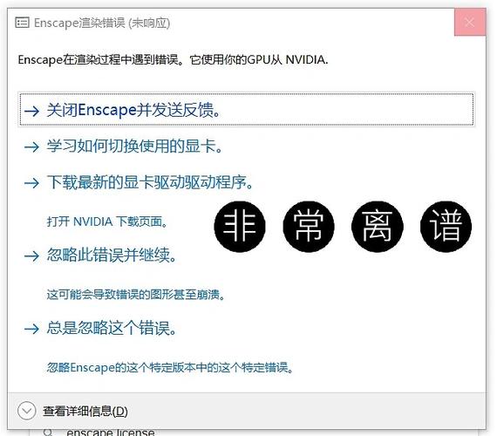The width and height of the screenshot is (504, 436).
Task: Click Enscape渲染错误 (未响应) title text
Action: point(102,23)
